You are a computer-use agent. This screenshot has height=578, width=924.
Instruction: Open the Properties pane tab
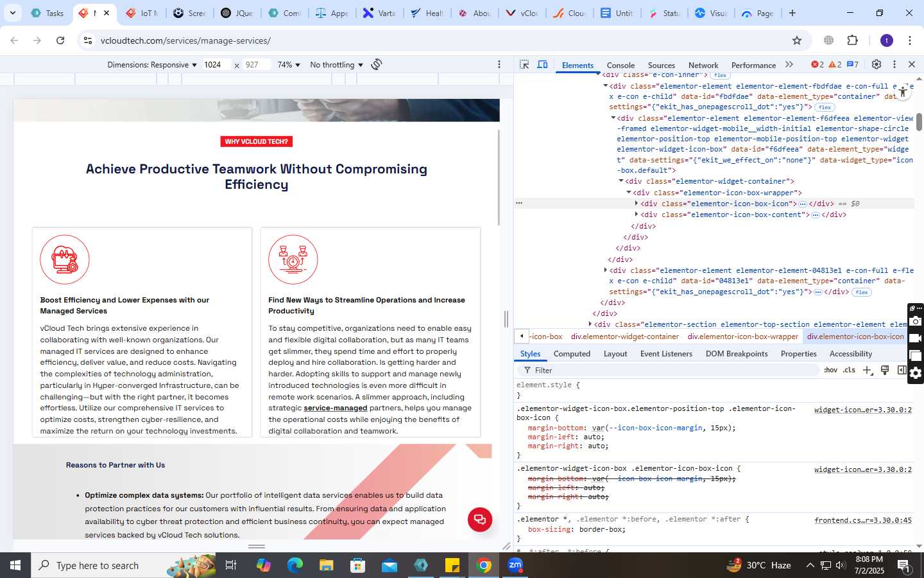coord(798,354)
